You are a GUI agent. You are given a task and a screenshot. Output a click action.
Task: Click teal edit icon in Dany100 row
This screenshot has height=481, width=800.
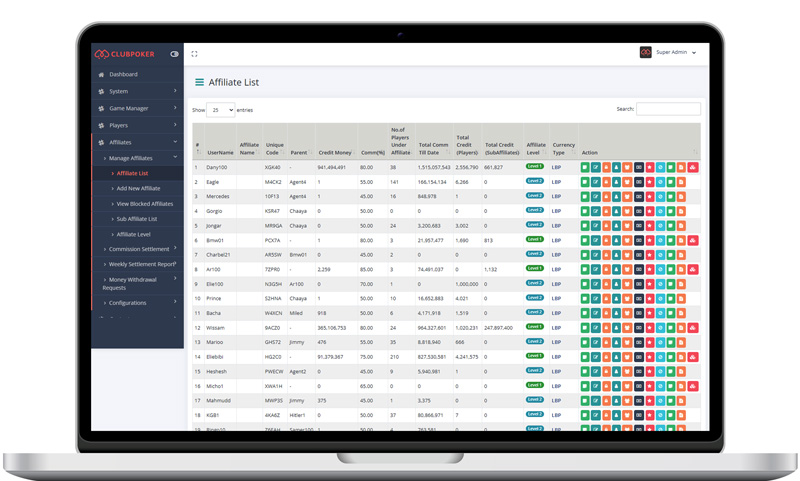pos(595,167)
